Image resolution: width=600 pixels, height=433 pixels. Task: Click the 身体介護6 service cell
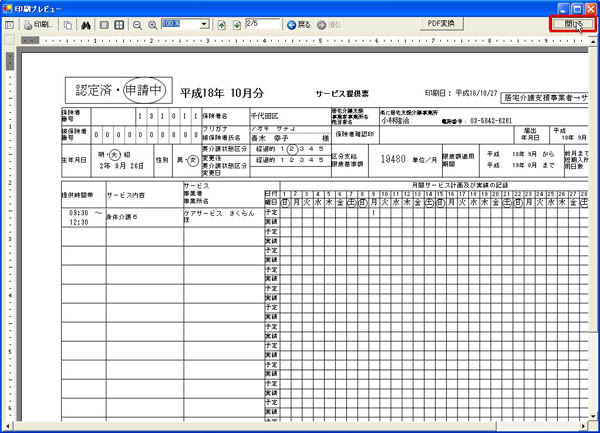pos(145,217)
